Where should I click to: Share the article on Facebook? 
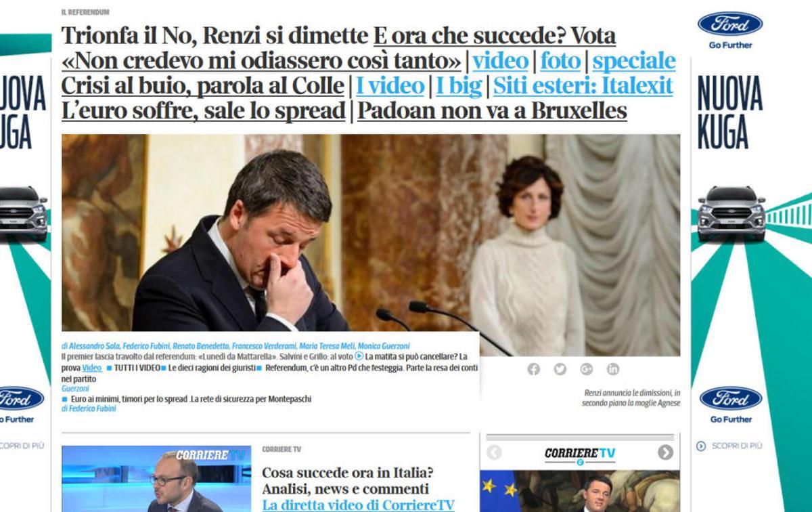coord(534,369)
